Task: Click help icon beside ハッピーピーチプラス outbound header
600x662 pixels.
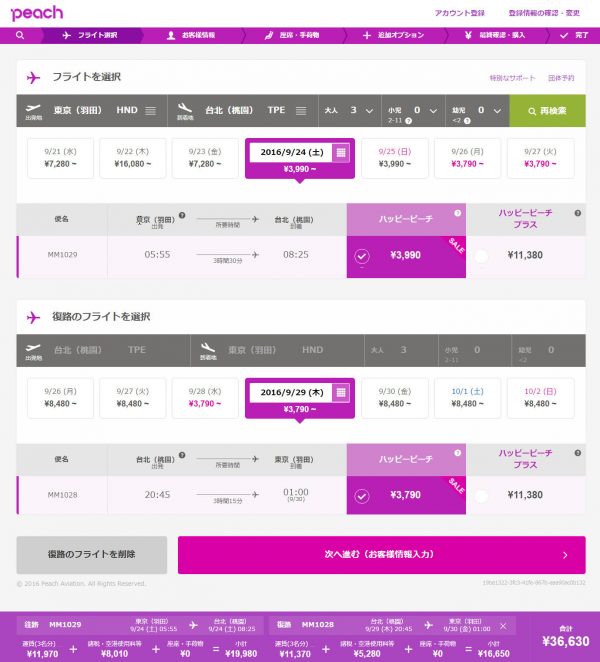Action: [578, 213]
